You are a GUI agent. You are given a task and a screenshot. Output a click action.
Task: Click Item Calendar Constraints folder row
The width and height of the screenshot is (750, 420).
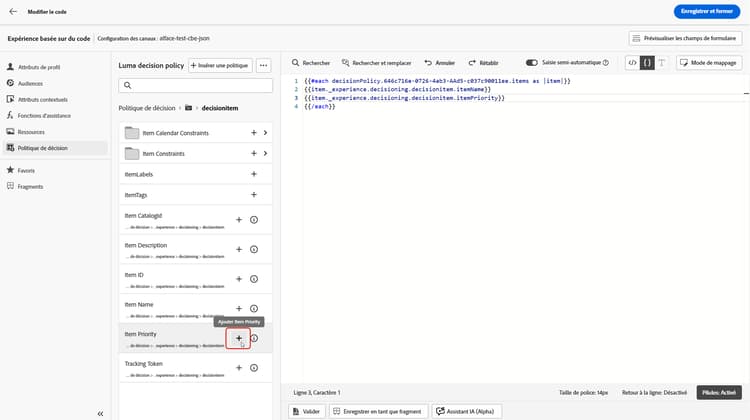pos(196,133)
